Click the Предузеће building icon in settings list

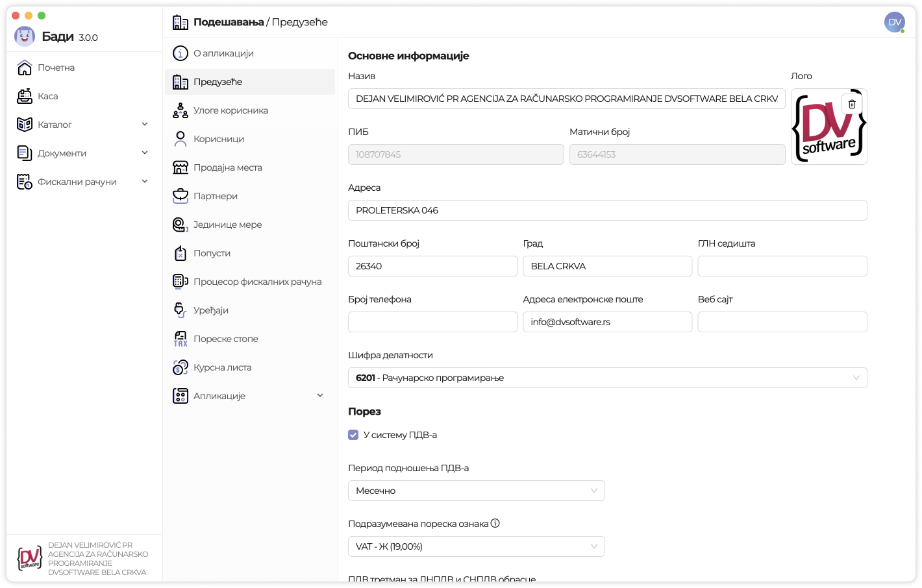pos(181,82)
